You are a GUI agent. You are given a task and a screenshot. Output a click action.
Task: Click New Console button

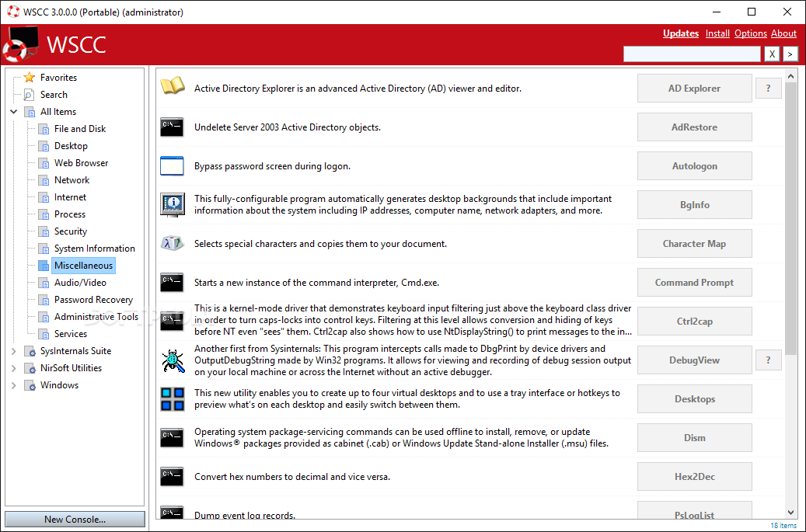tap(75, 519)
